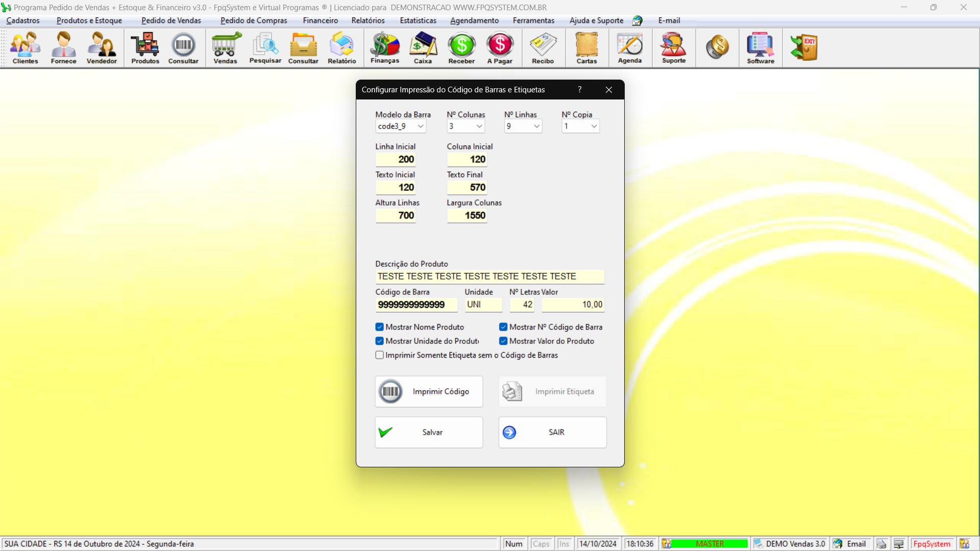Uncheck Mostrar Unidade do Produto
Image resolution: width=980 pixels, height=551 pixels.
379,341
